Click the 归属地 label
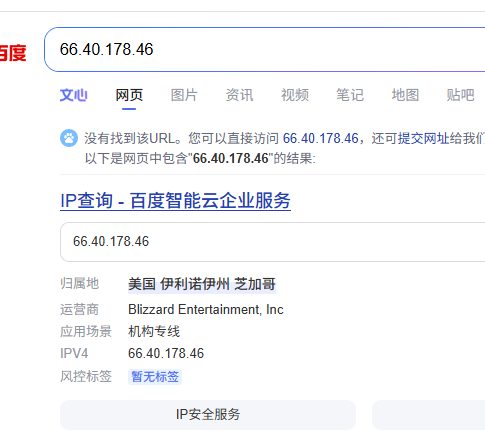The height and width of the screenshot is (439, 485). (80, 284)
